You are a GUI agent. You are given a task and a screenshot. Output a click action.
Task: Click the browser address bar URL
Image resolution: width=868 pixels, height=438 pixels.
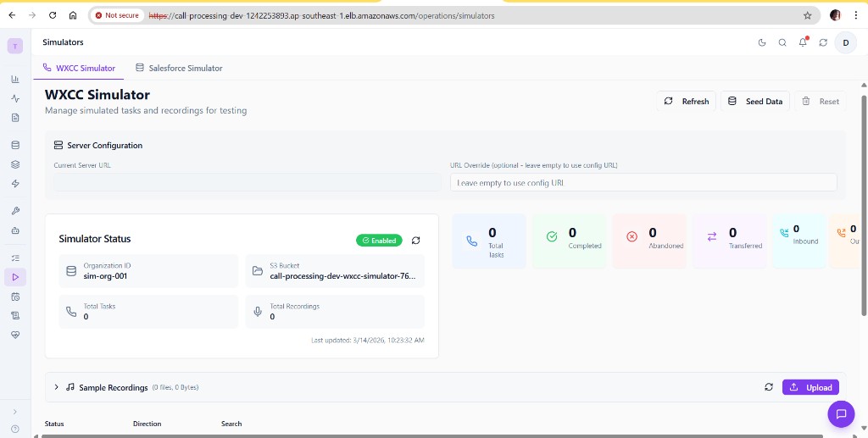[x=321, y=15]
